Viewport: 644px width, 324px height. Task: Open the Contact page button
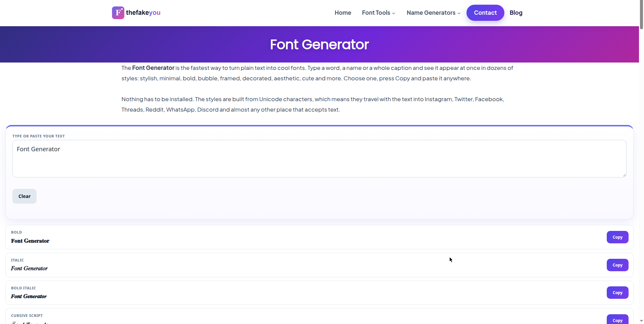click(x=485, y=13)
